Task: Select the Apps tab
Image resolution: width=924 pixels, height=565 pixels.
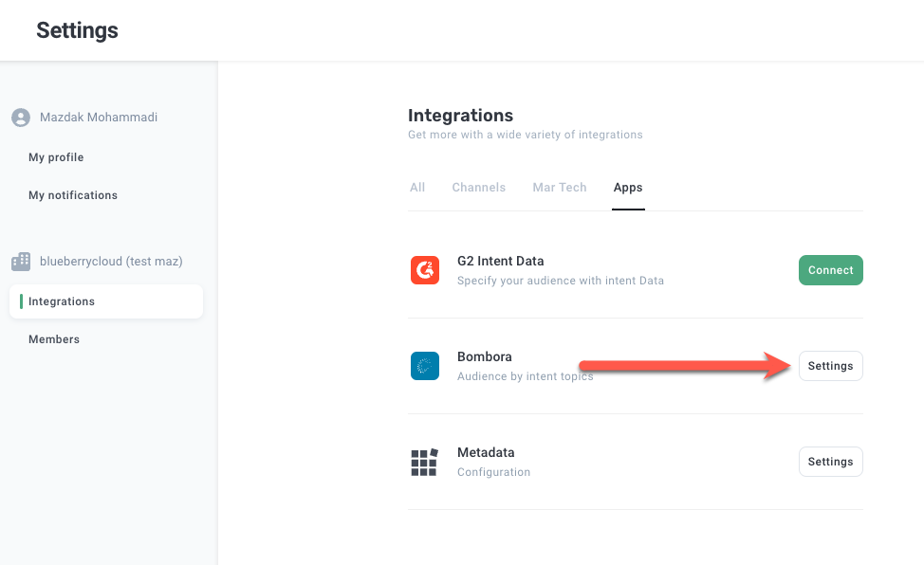Action: point(628,188)
